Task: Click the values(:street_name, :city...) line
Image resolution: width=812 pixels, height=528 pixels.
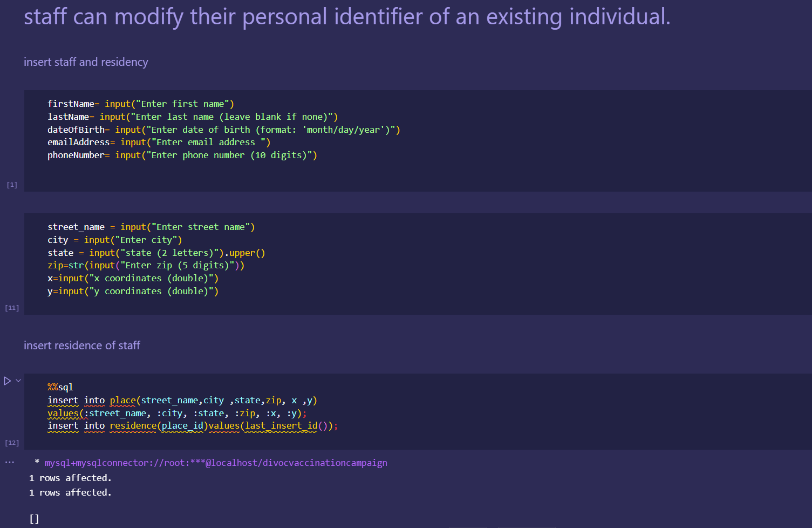Action: tap(177, 413)
